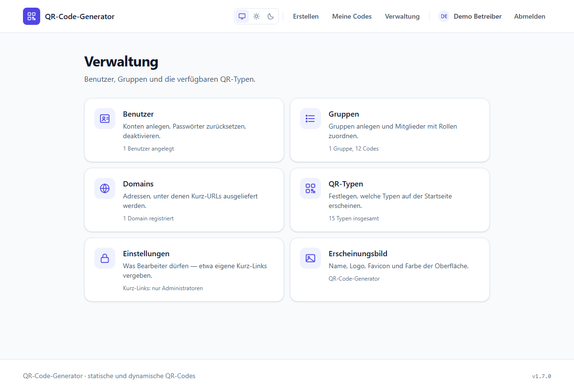Open the Gruppen card title
This screenshot has width=574, height=392.
click(x=344, y=114)
